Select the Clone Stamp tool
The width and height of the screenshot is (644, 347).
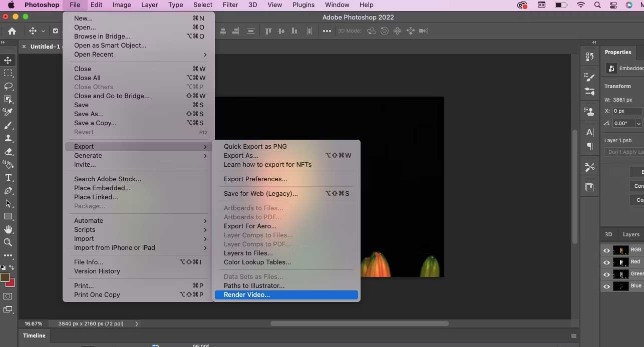point(8,138)
